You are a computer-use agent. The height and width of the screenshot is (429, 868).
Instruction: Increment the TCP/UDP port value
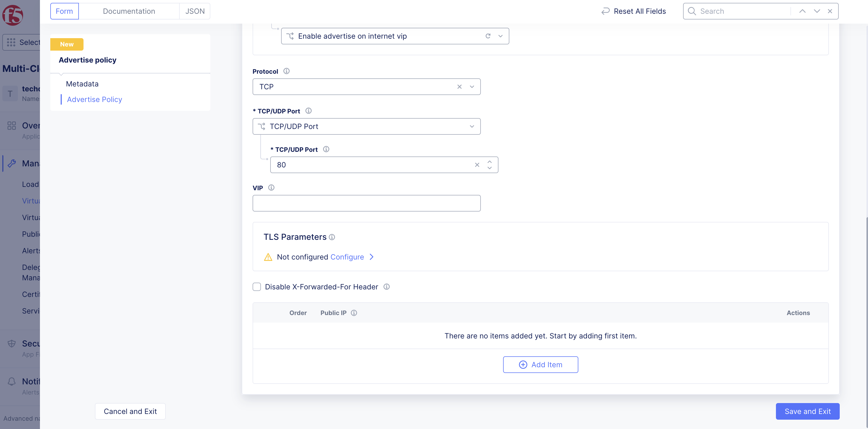[490, 162]
